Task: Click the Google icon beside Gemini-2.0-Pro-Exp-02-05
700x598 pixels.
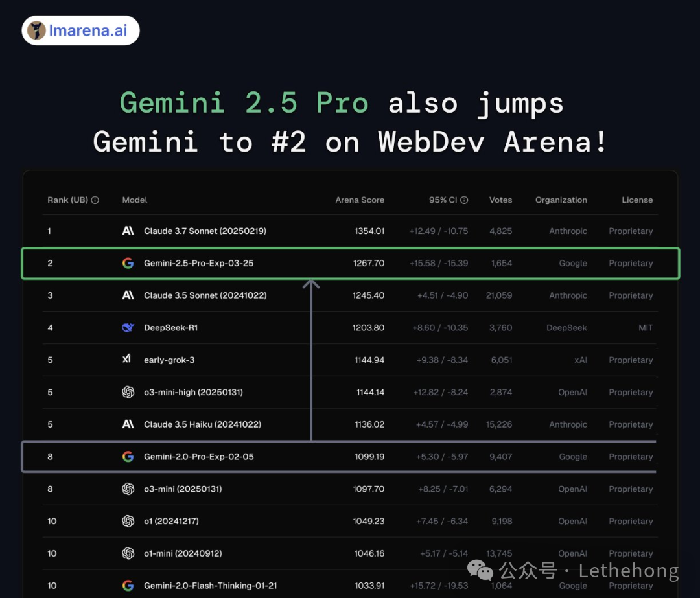Action: click(128, 457)
